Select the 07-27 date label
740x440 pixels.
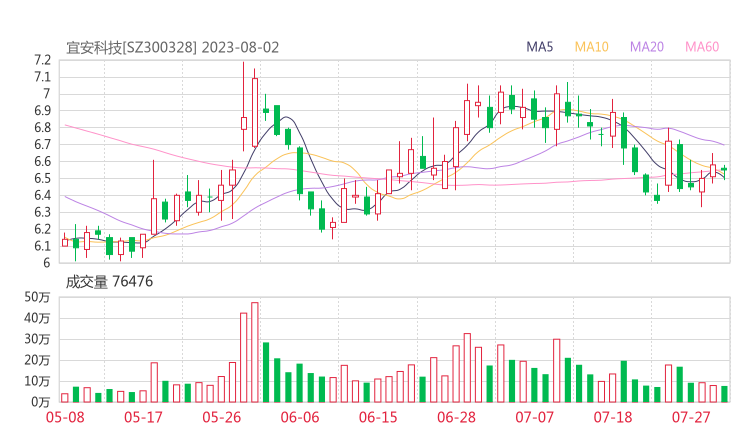691,418
